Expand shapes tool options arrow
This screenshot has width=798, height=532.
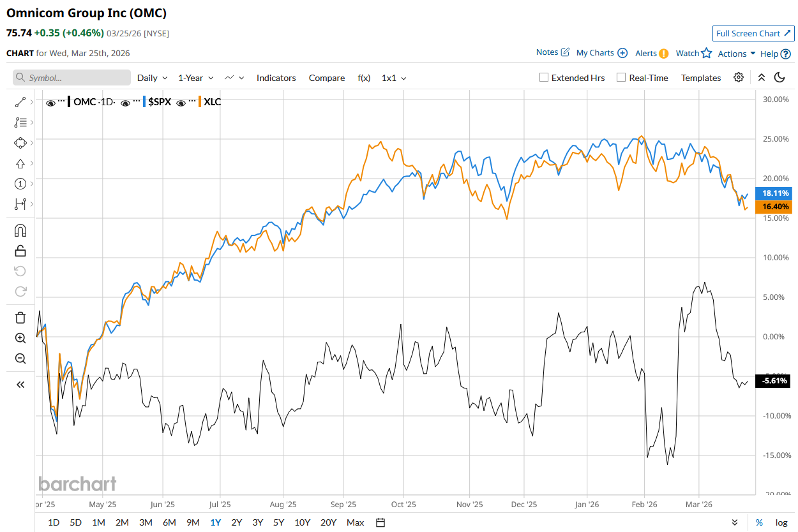coord(31,142)
